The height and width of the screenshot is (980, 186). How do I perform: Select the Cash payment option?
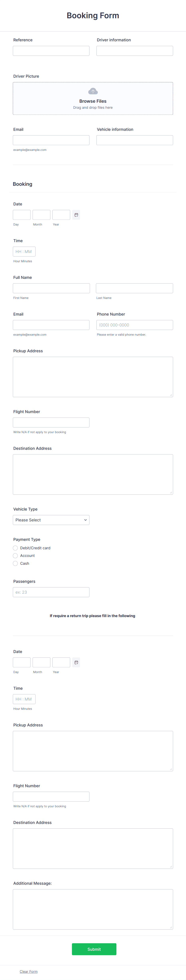pyautogui.click(x=15, y=563)
